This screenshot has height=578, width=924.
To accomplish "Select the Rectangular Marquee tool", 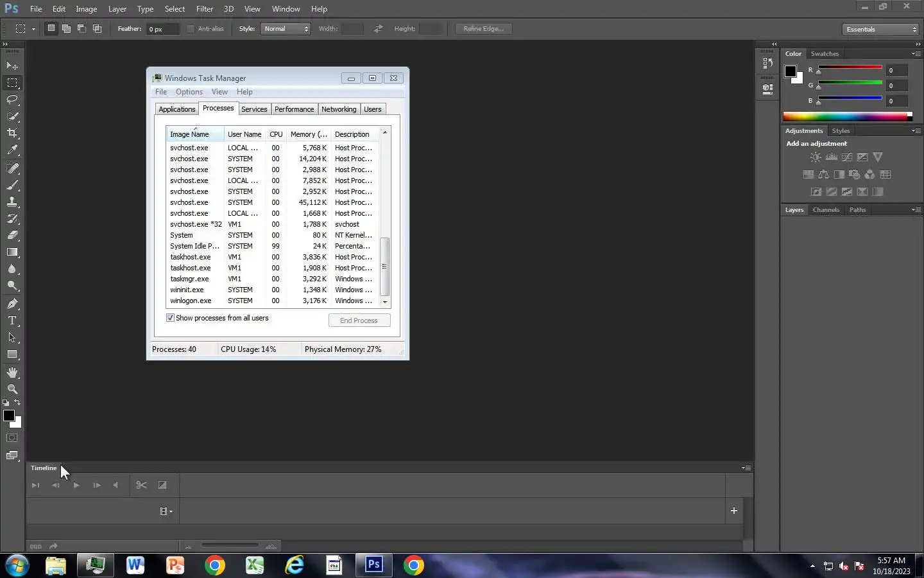I will click(12, 83).
